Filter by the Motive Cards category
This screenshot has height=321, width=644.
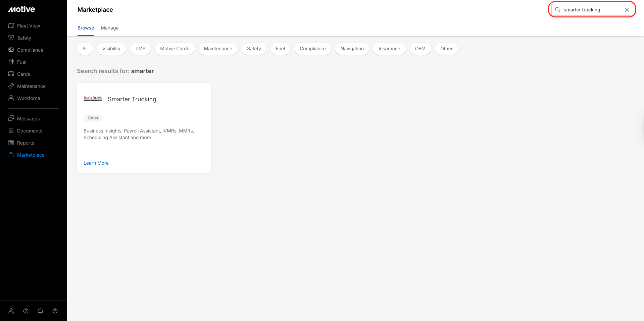175,49
